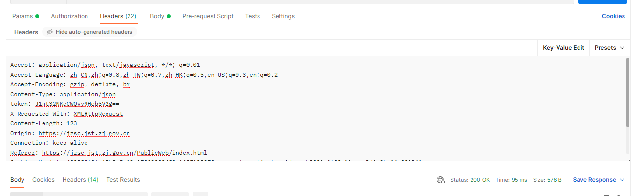644x196 pixels.
Task: Go to the Pre-request Script tab
Action: click(x=208, y=16)
